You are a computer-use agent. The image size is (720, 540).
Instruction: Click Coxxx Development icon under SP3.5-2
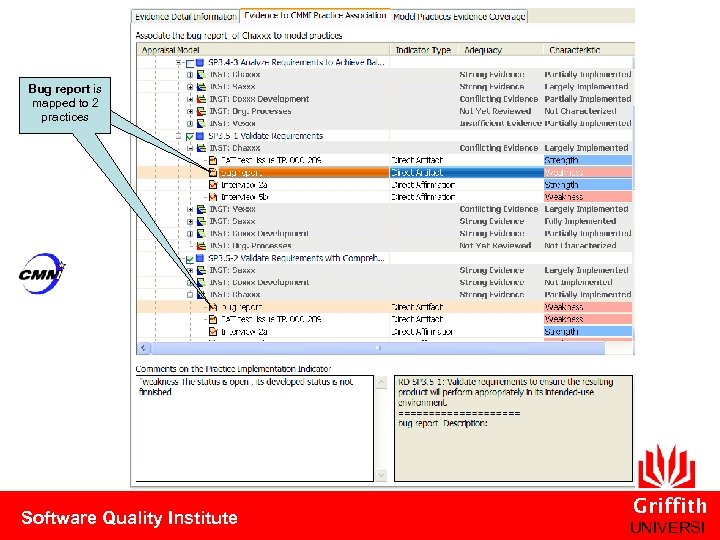(x=201, y=282)
